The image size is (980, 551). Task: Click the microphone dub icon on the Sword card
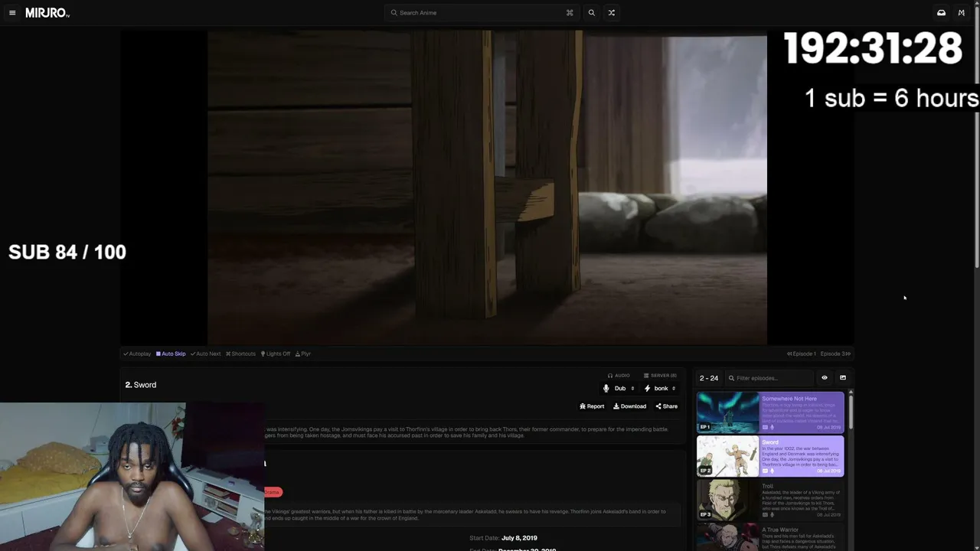click(772, 471)
